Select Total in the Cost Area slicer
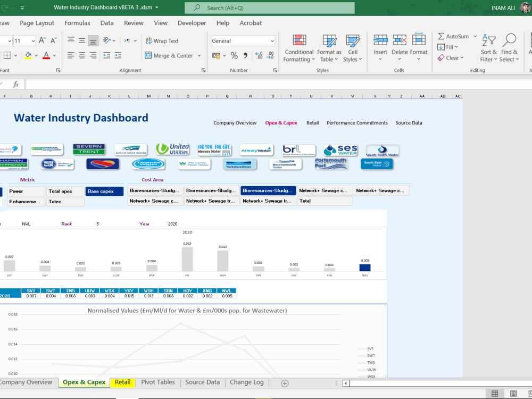 [x=325, y=201]
